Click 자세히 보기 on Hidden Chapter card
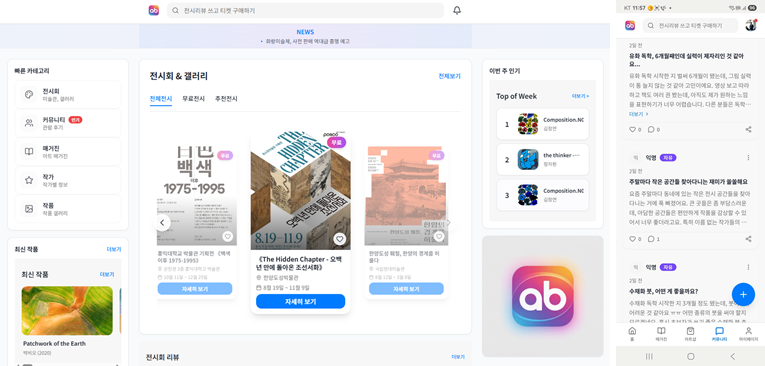Image resolution: width=765 pixels, height=366 pixels. pyautogui.click(x=301, y=302)
